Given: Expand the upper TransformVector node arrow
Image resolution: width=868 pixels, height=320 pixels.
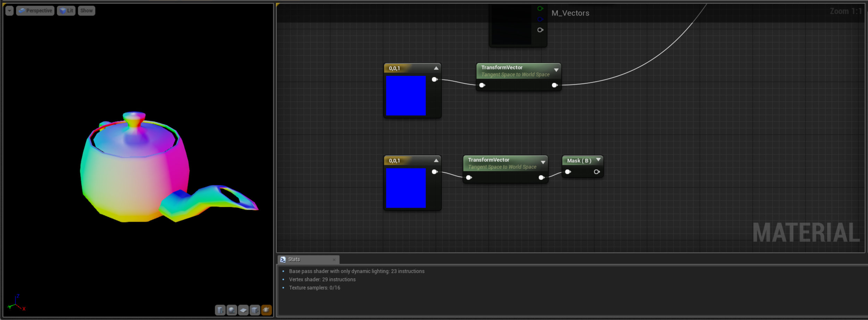Looking at the screenshot, I should pos(556,70).
